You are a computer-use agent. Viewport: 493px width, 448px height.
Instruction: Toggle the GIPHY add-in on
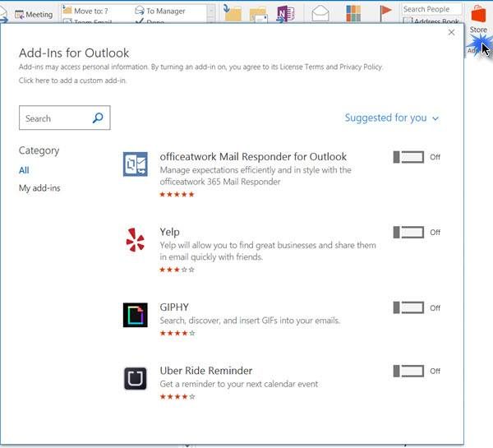(408, 307)
